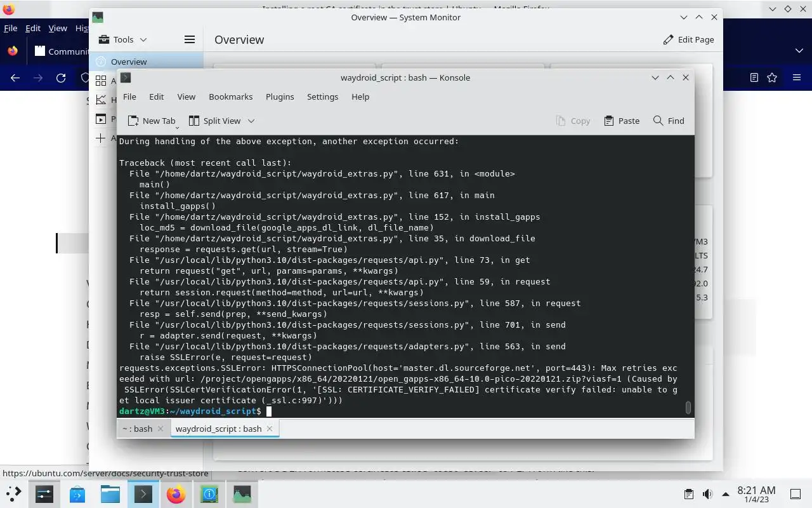812x508 pixels.
Task: Click the plus icon to add a page in System Monitor
Action: tap(100, 138)
